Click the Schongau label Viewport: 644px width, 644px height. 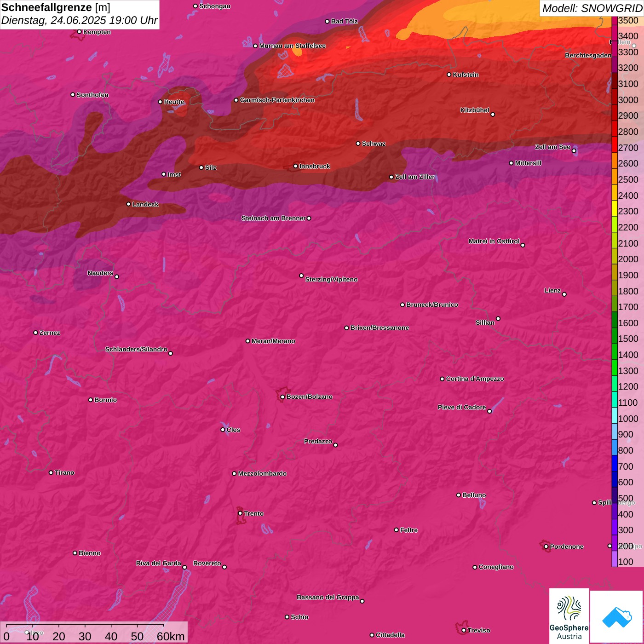215,6
